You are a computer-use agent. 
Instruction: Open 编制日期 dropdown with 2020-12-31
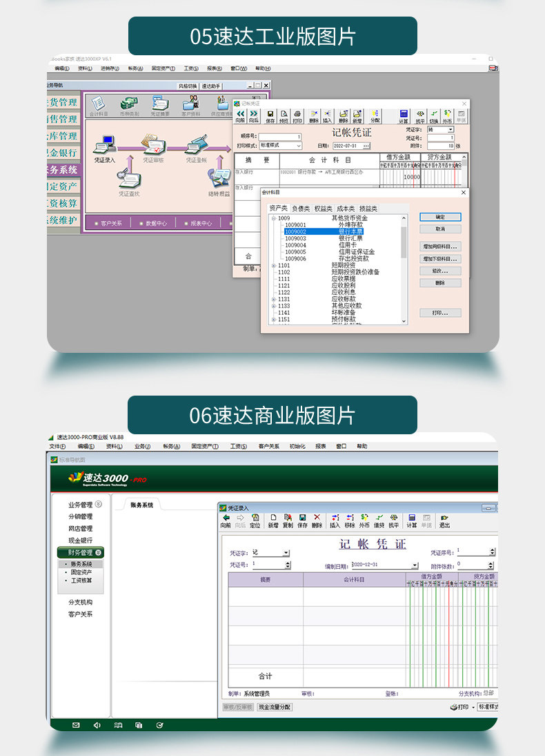(415, 565)
